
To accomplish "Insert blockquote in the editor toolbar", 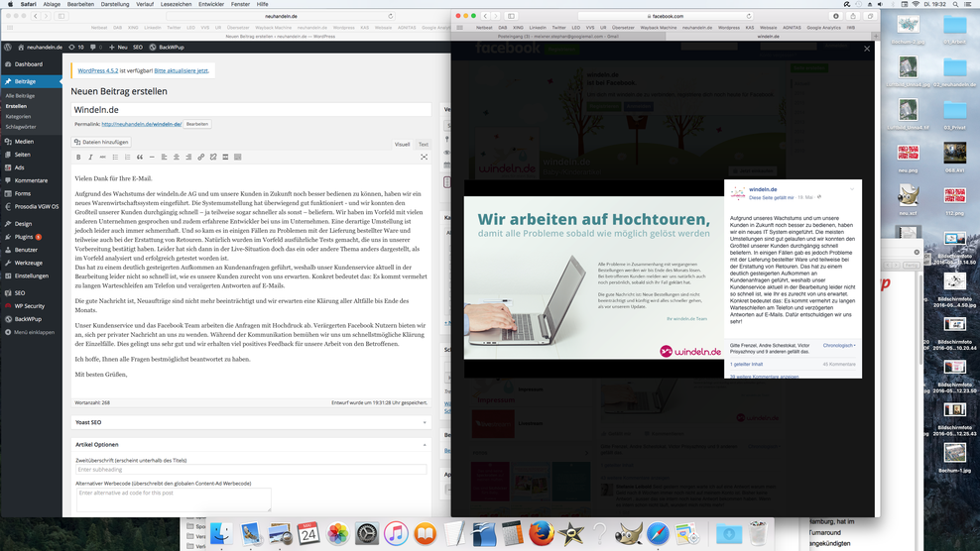I will 140,158.
